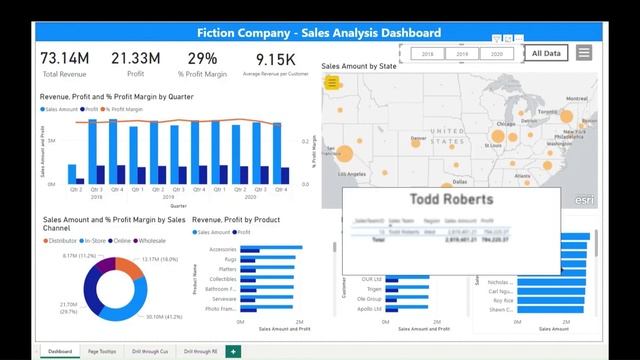Click the Apollo Ltd customer bar
The height and width of the screenshot is (360, 640).
click(x=407, y=307)
